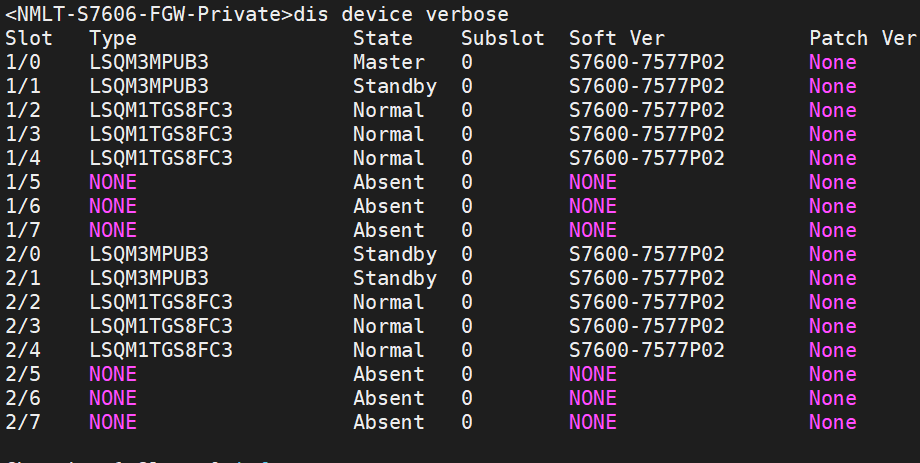The width and height of the screenshot is (920, 463).
Task: Click the magenta NONE type in slot 1/5 row
Action: click(x=112, y=182)
